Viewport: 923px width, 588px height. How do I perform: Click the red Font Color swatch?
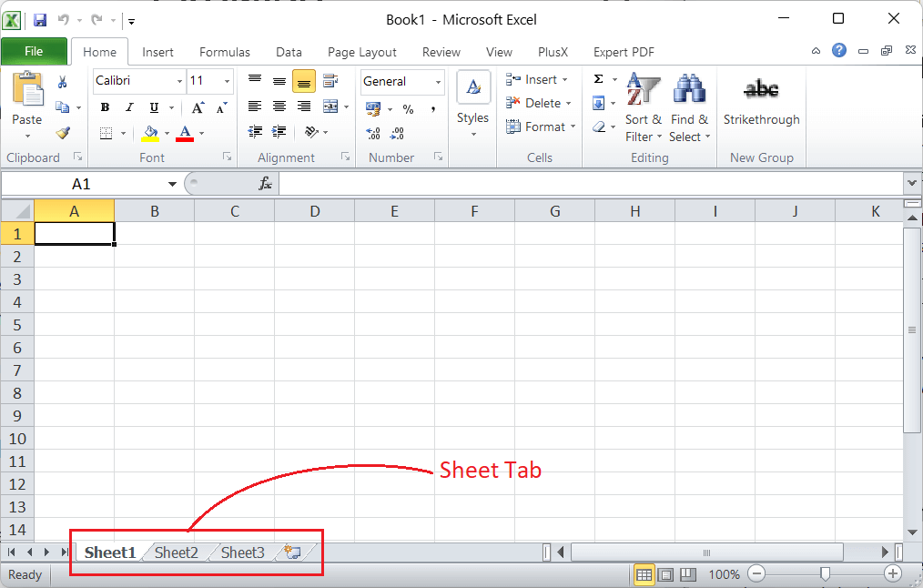coord(186,132)
